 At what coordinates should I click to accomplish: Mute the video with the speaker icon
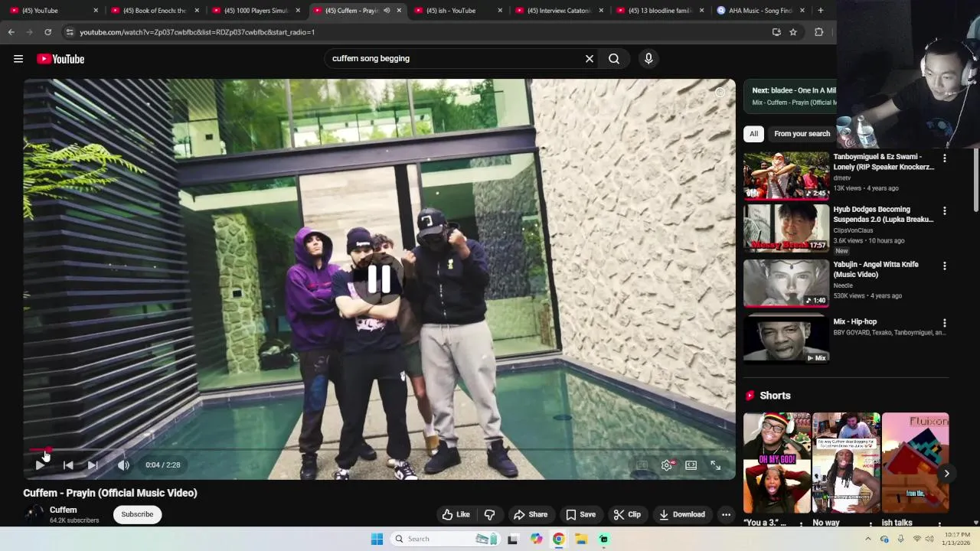click(123, 465)
